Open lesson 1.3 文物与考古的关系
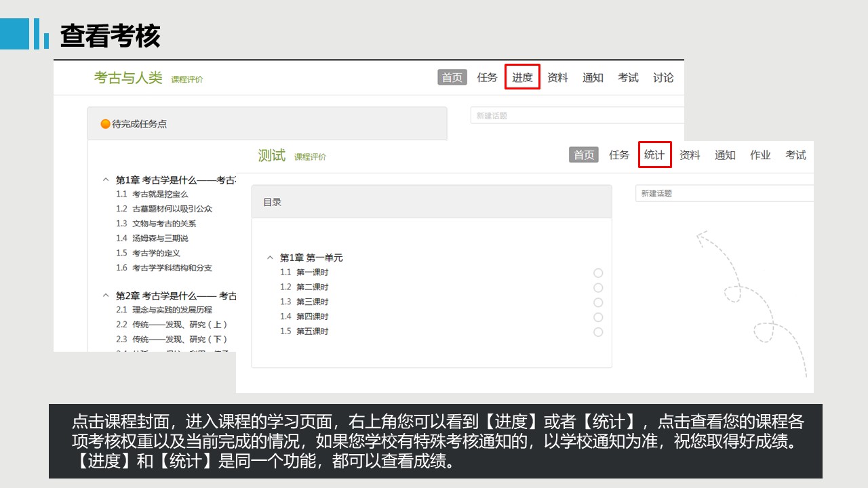 click(x=156, y=224)
